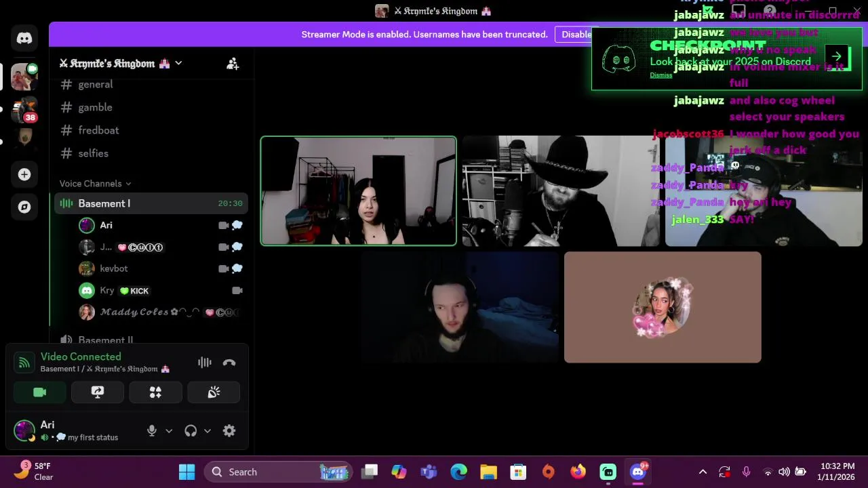Open the weather widget showing 58°F
Screen dimensions: 868x488
pos(34,471)
